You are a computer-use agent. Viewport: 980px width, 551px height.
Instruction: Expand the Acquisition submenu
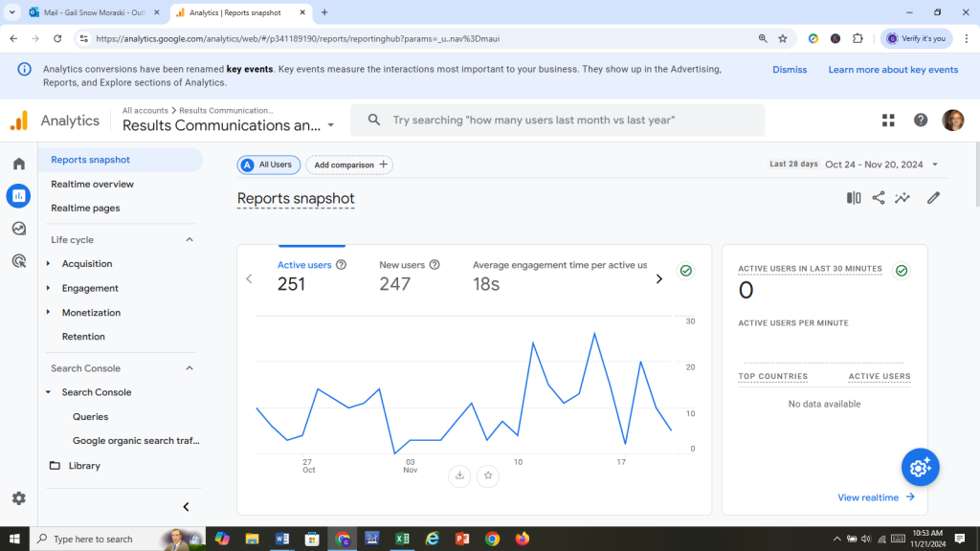tap(48, 264)
